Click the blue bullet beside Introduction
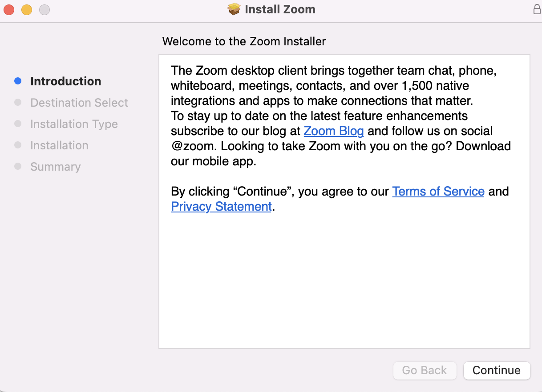This screenshot has width=542, height=392. click(x=18, y=81)
